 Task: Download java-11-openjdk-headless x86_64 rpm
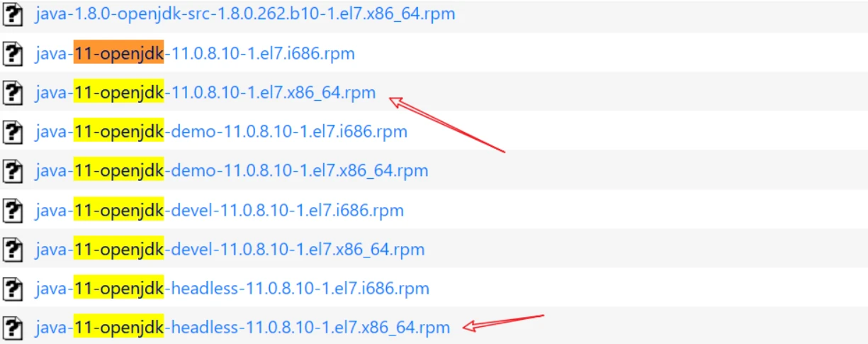pos(243,327)
